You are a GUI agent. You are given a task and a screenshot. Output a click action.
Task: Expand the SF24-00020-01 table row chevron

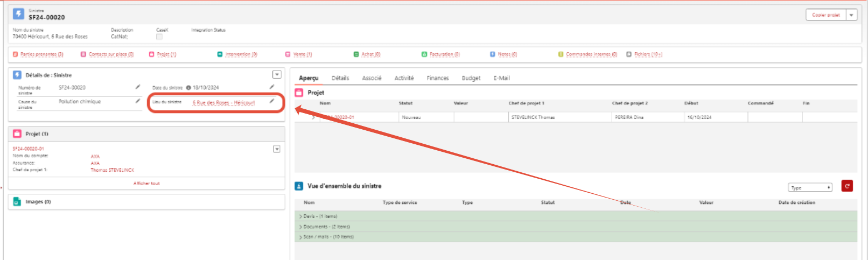(313, 117)
